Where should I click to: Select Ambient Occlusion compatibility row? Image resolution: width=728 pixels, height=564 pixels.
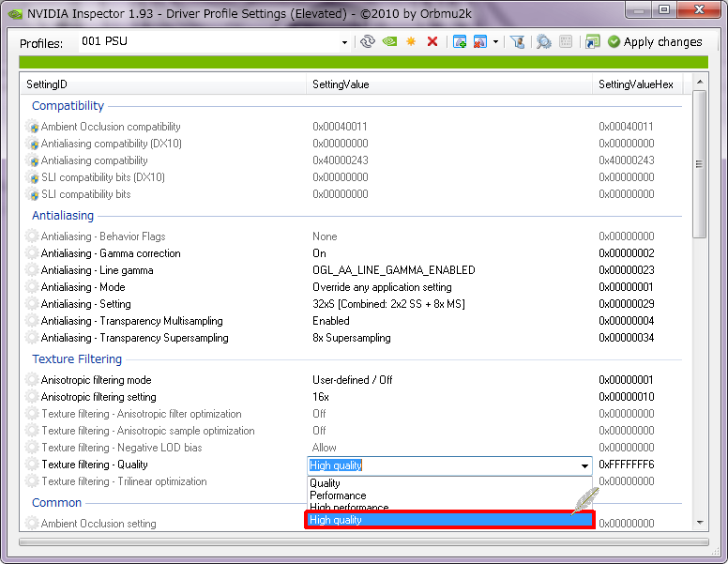(x=353, y=127)
